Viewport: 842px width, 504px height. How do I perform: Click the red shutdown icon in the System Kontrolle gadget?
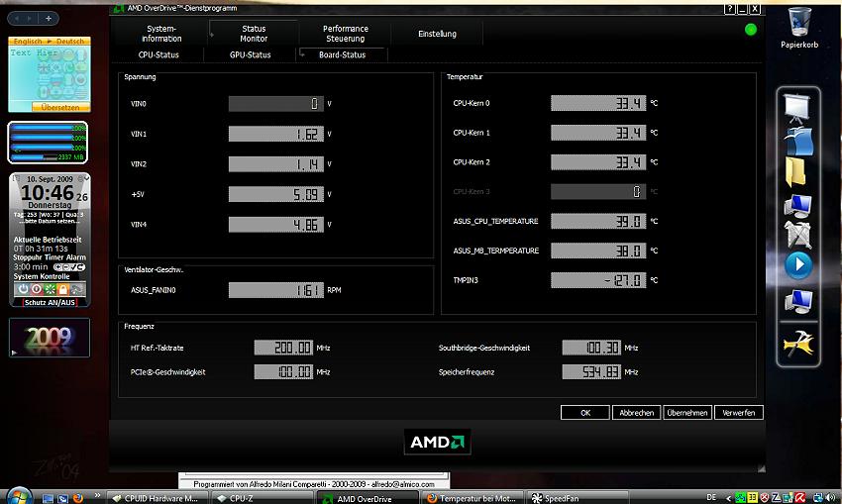click(x=37, y=289)
